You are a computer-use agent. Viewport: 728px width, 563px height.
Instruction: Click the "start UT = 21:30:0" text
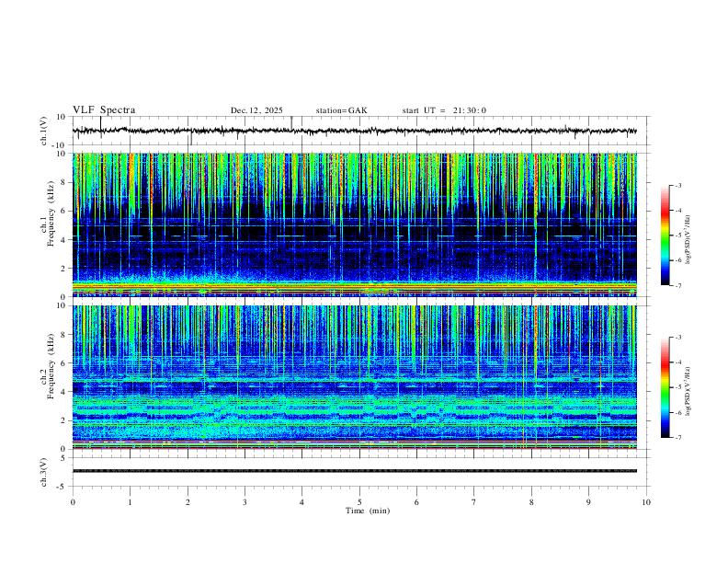444,110
